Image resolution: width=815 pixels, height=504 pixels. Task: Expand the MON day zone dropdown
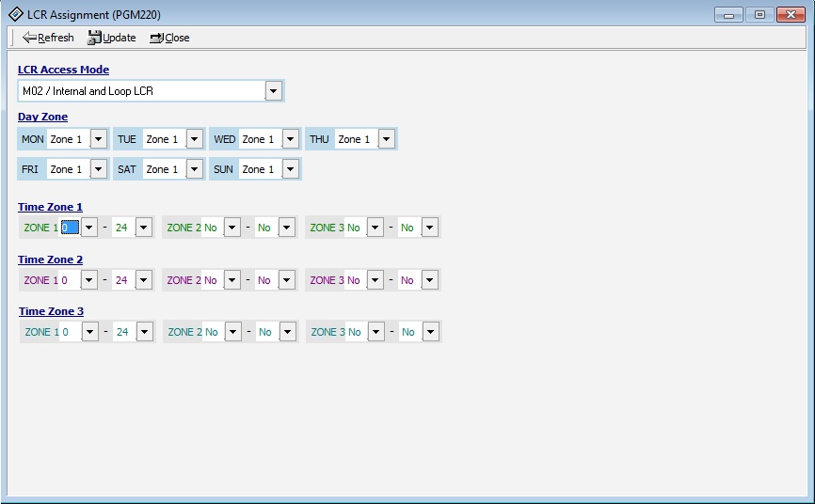(98, 139)
